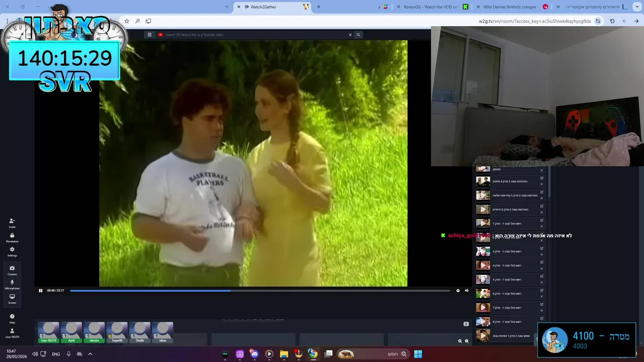The width and height of the screenshot is (644, 362).
Task: Toggle Camera in the left sidebar
Action: point(12,270)
